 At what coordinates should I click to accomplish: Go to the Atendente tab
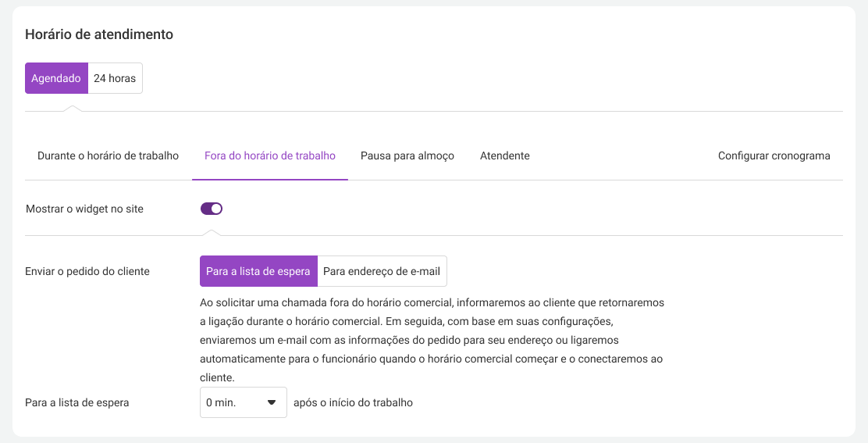pos(505,155)
